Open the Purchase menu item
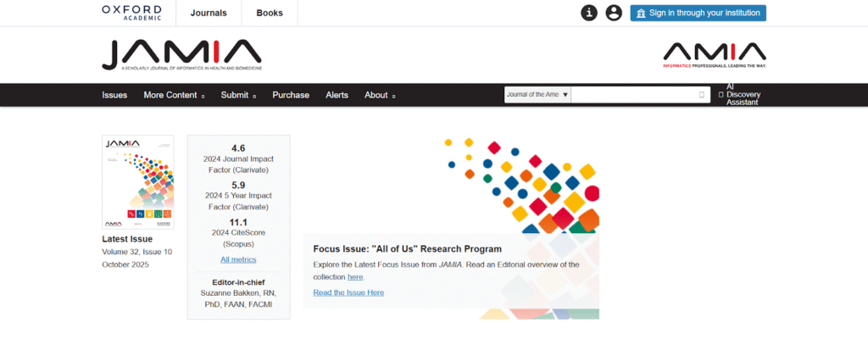Screen dimensions: 868x345 291,95
